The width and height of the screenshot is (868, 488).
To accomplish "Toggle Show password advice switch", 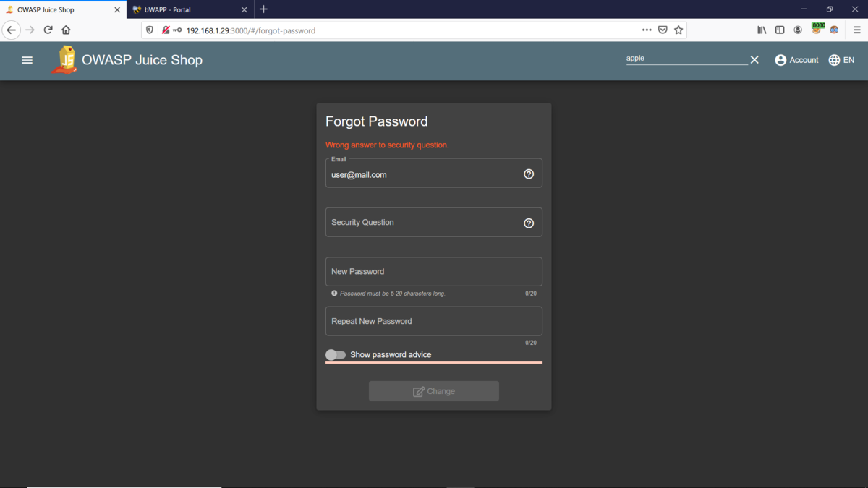I will point(336,355).
